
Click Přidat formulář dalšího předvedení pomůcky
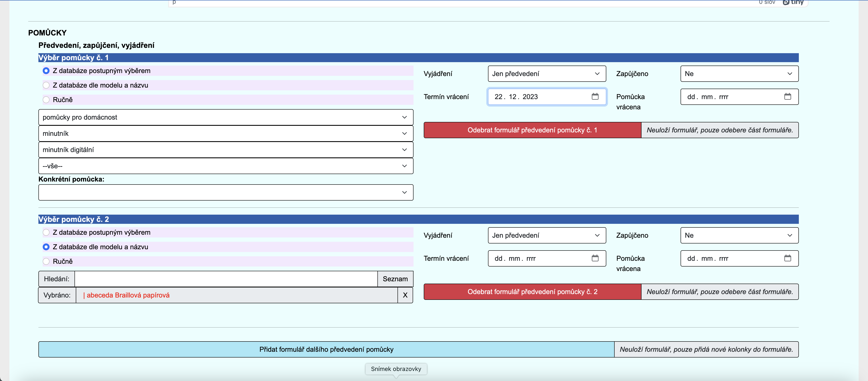click(x=326, y=349)
